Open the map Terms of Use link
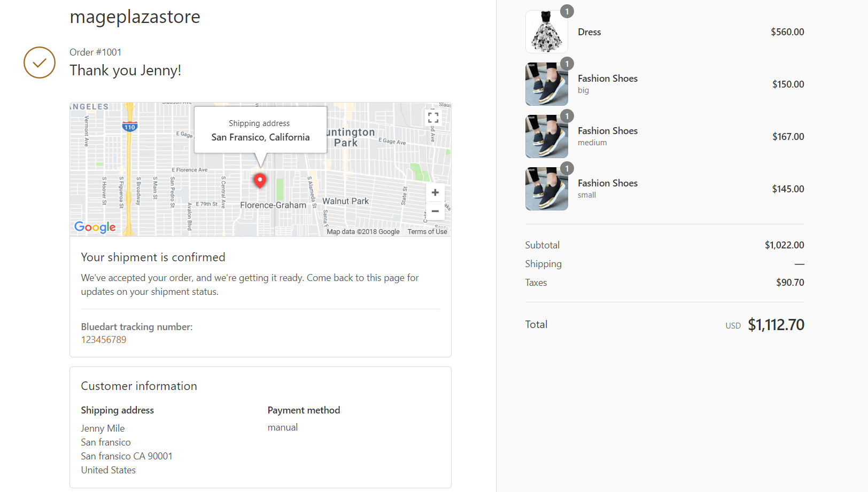The image size is (868, 492). (427, 231)
